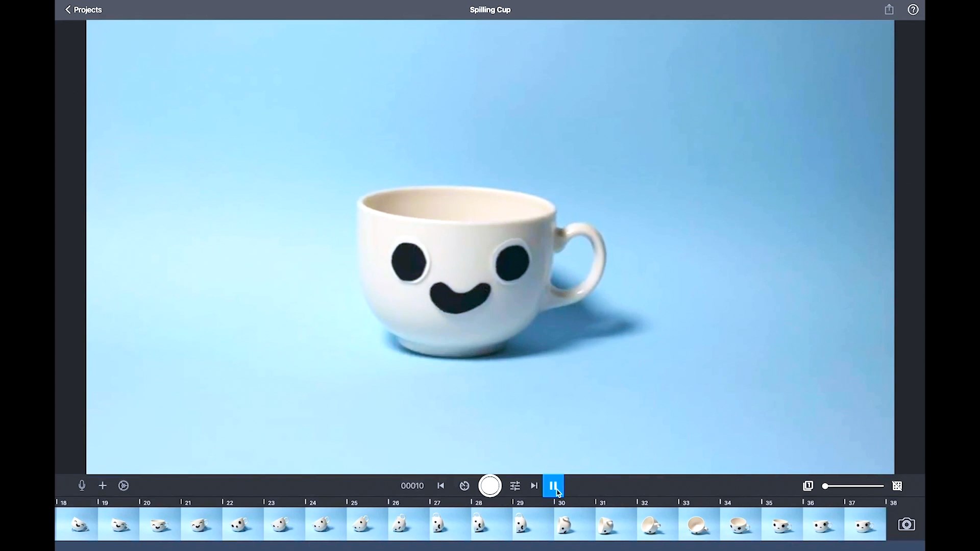Pause the animation playback

(553, 486)
